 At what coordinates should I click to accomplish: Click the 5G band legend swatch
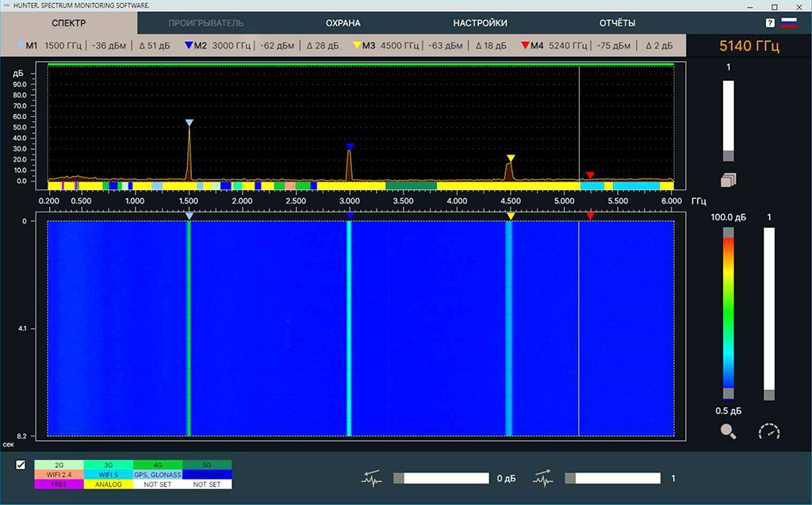207,465
